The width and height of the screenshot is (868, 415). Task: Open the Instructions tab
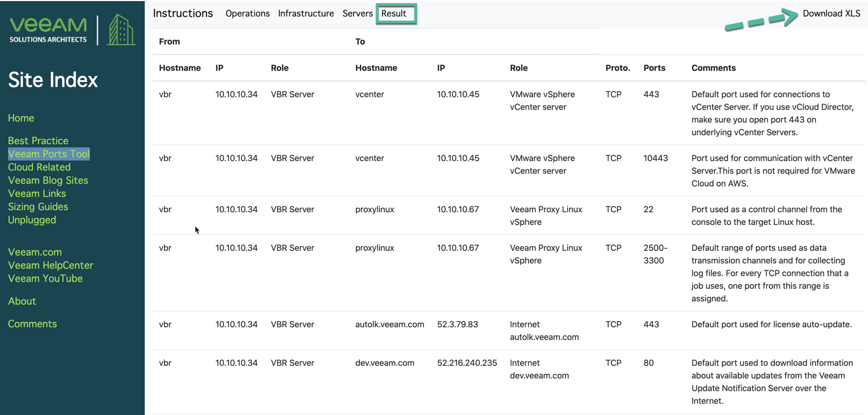point(183,13)
